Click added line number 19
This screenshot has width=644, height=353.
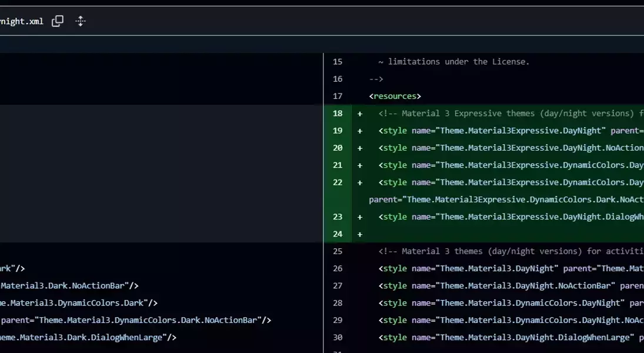pos(338,131)
